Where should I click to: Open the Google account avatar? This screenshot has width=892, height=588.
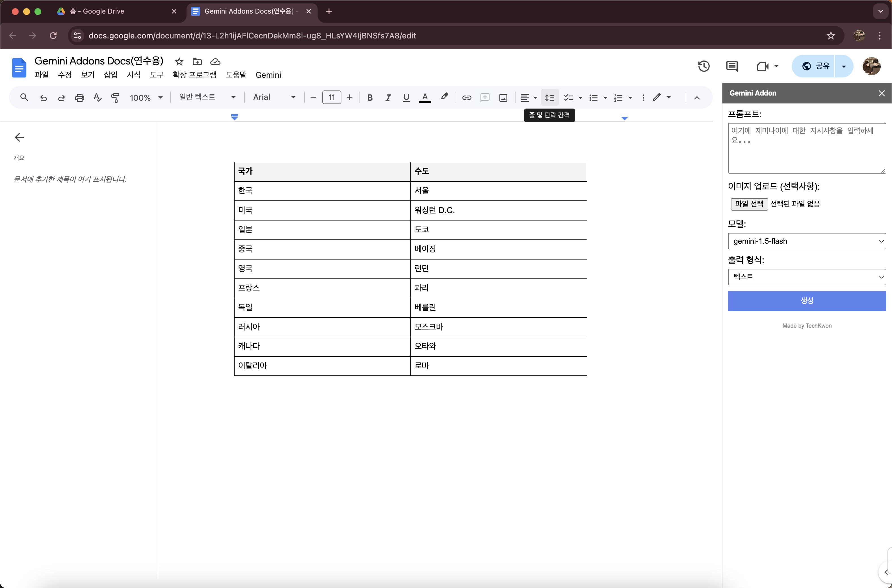click(x=871, y=66)
